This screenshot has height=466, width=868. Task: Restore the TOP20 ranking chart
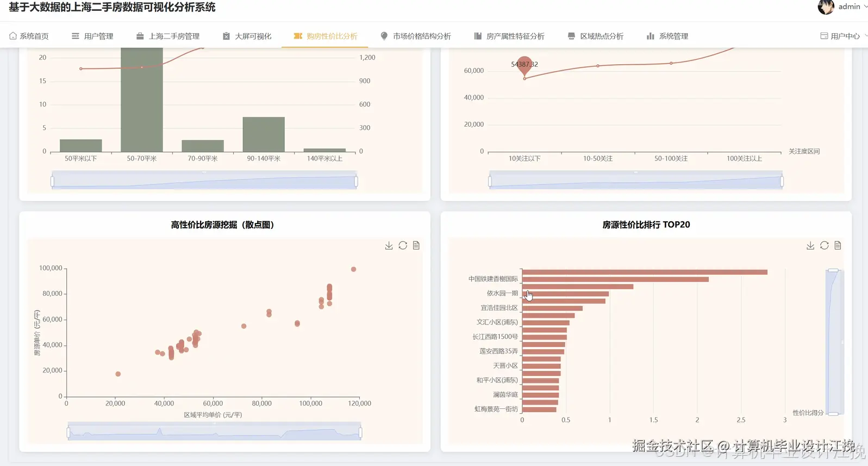[x=825, y=246]
